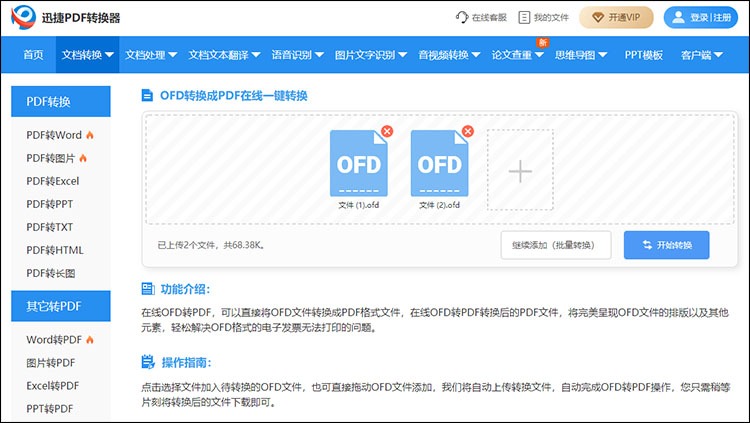Select the 文件 (2).ofd OFD file thumbnail
This screenshot has height=423, width=750.
pyautogui.click(x=440, y=163)
